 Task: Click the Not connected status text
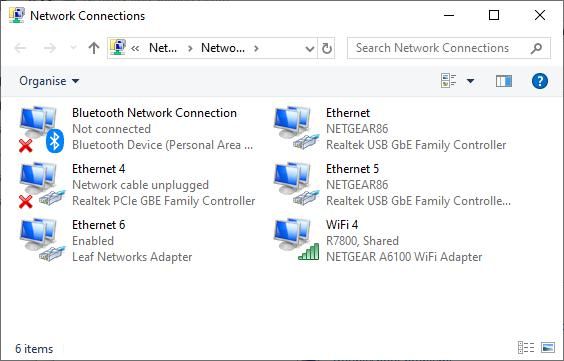(112, 129)
